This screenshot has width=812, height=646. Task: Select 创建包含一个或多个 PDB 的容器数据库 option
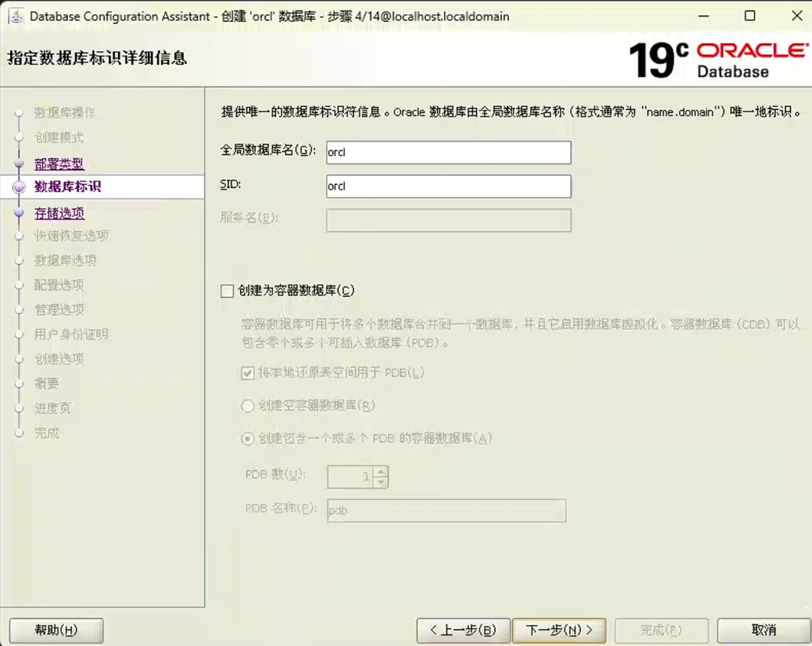coord(248,439)
